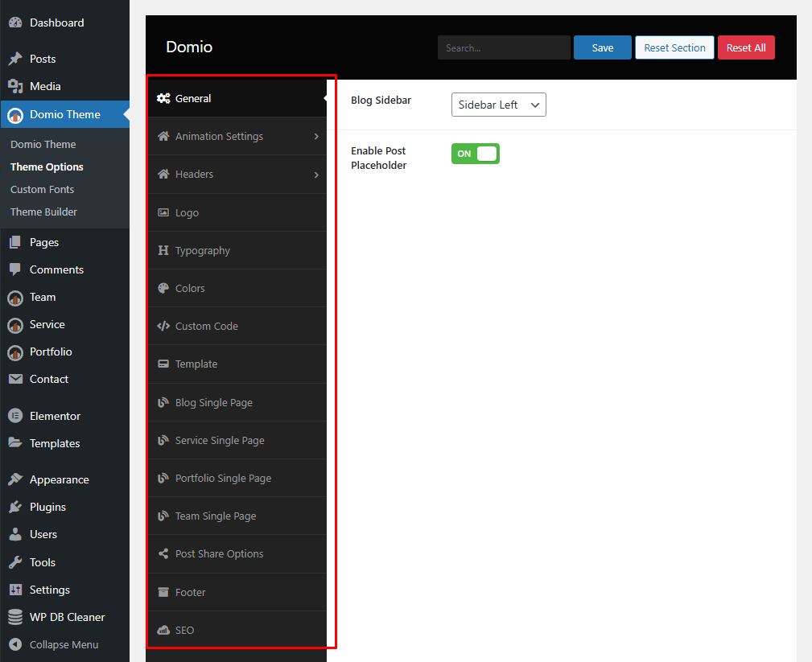Click the WP DB Cleaner database icon
Viewport: 812px width, 662px height.
(x=15, y=617)
